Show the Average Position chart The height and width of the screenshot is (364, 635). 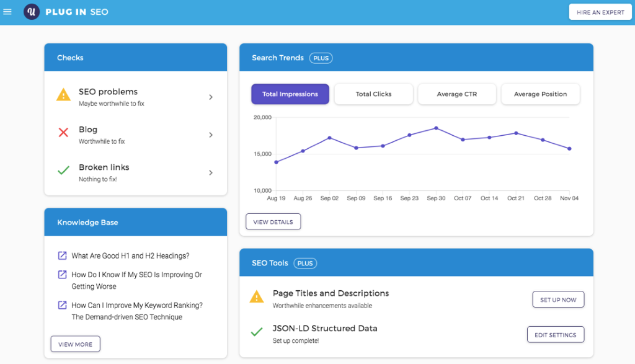pyautogui.click(x=540, y=94)
